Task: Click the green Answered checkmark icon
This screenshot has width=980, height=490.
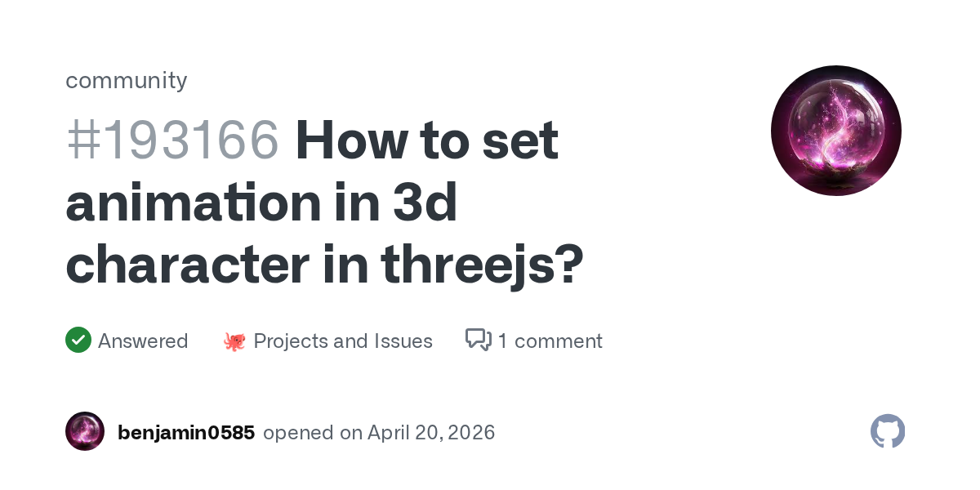Action: [x=78, y=340]
